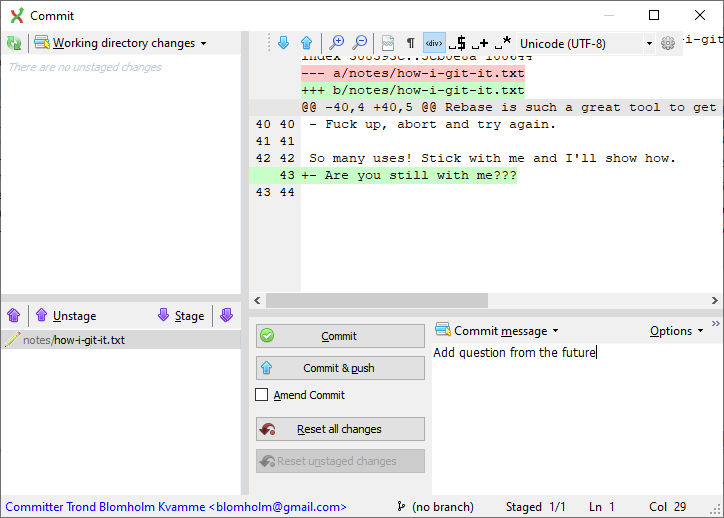Stage all files using rightmost down arrow
The height and width of the screenshot is (518, 724).
coord(226,316)
